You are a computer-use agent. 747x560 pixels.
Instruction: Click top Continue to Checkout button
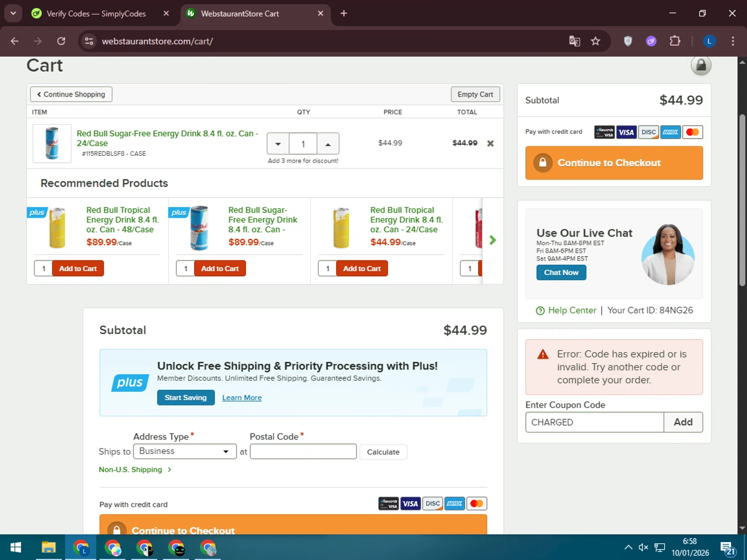pyautogui.click(x=614, y=163)
